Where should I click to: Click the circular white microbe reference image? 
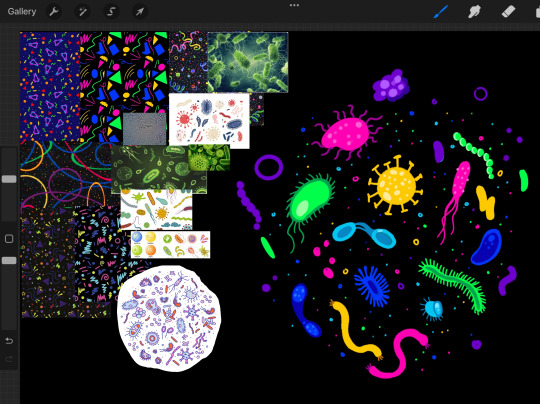tap(169, 319)
